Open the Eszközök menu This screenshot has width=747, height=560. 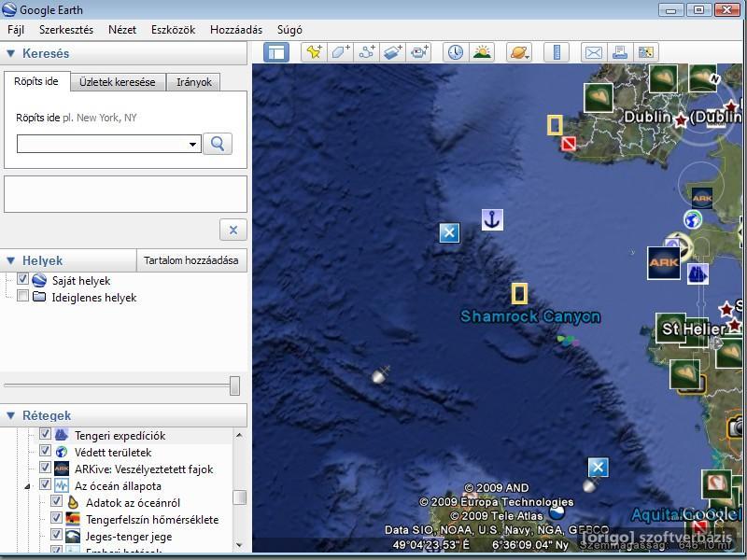pyautogui.click(x=173, y=30)
